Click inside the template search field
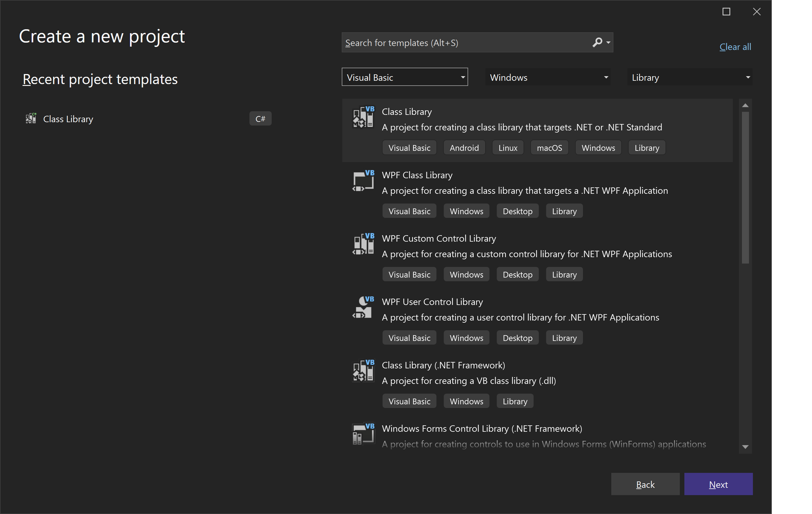Image resolution: width=812 pixels, height=514 pixels. coord(455,42)
